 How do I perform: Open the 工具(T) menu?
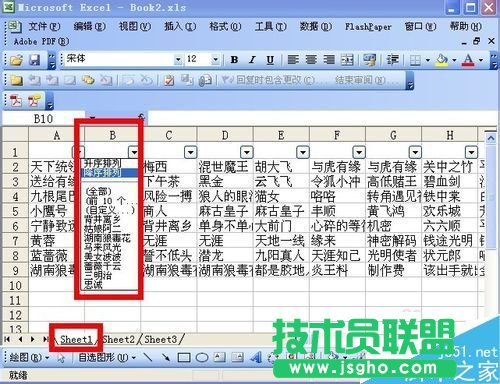click(x=270, y=26)
